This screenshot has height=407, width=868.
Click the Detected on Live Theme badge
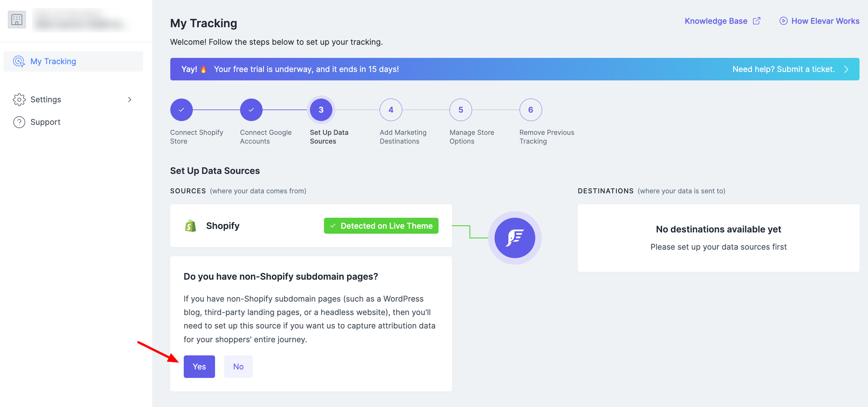click(x=381, y=226)
